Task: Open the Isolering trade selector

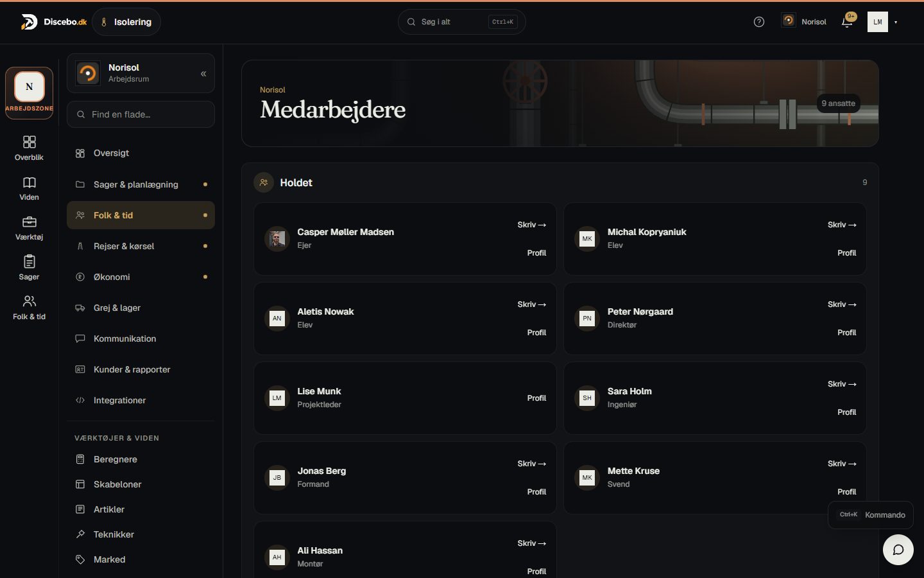Action: [x=126, y=22]
